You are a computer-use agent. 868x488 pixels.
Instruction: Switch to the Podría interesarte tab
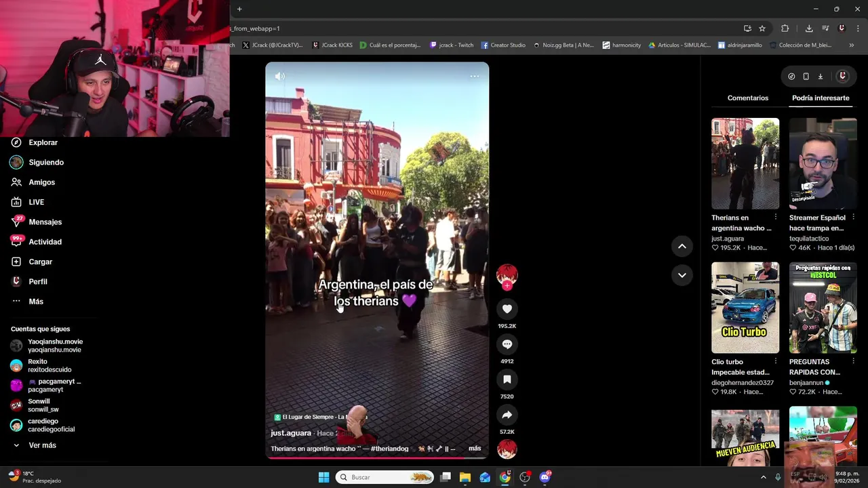821,98
